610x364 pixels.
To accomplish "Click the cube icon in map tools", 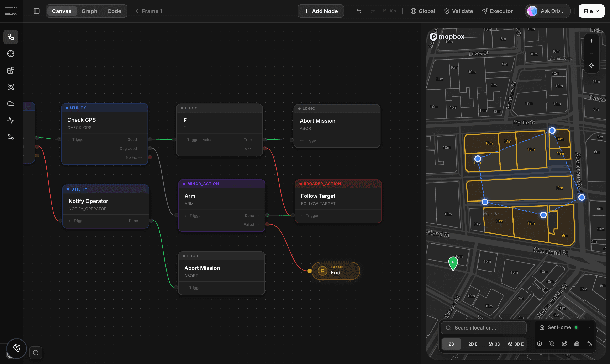I will [x=539, y=344].
